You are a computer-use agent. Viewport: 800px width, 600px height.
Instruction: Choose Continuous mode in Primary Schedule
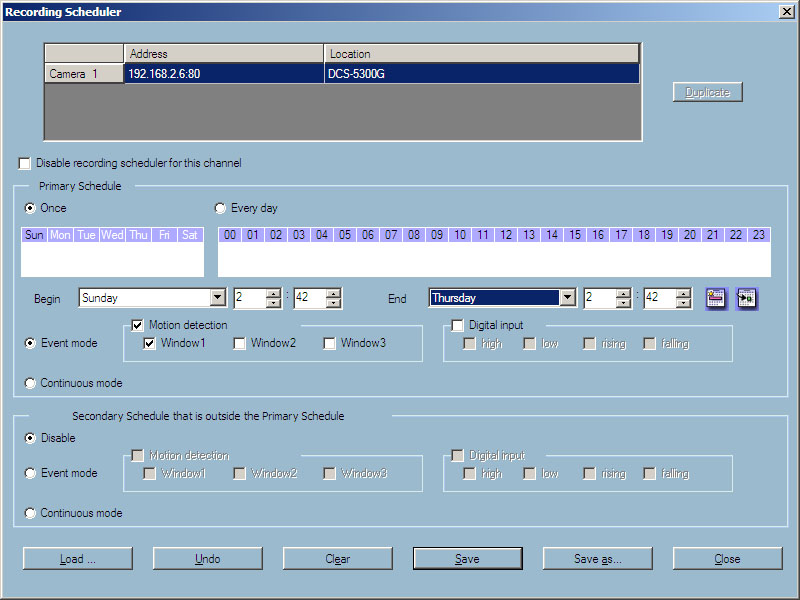[x=31, y=383]
